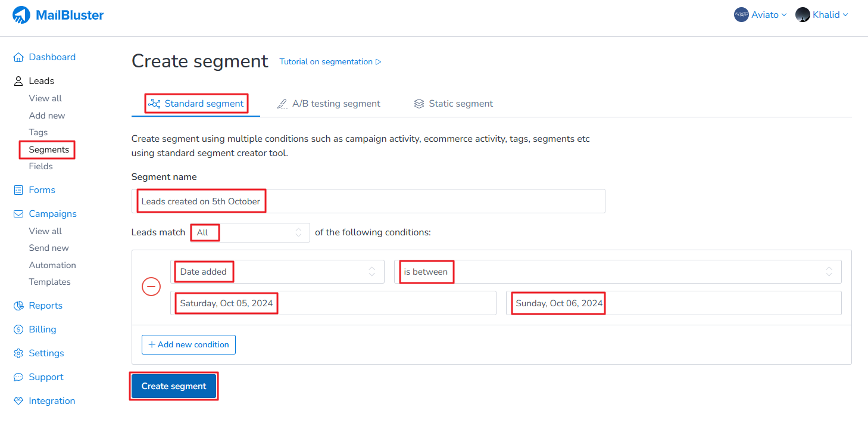Remove condition with red minus icon
Screen dimensions: 868x426
tap(151, 287)
